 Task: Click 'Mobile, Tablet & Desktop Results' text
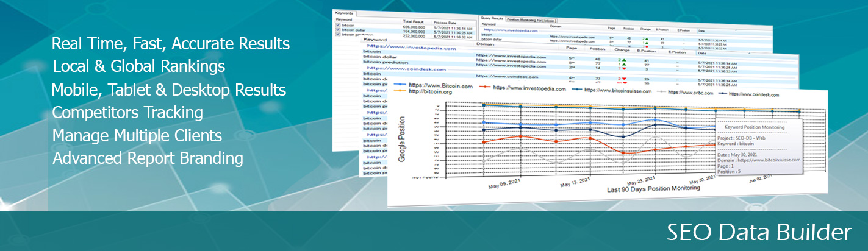(169, 90)
